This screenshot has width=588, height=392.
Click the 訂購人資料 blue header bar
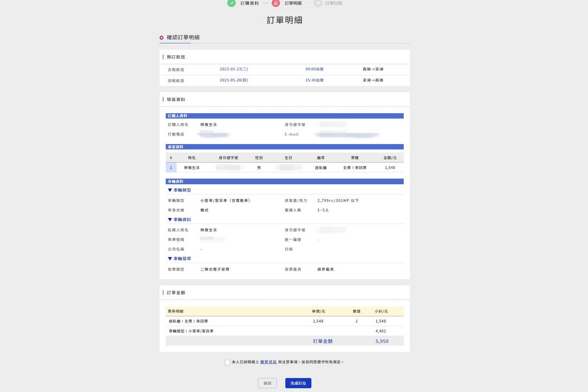point(284,116)
